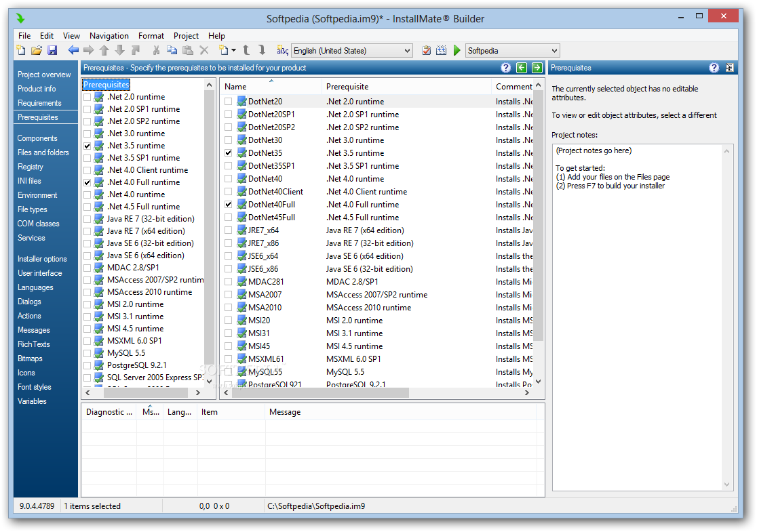Open the Edit menu
Viewport: 757px width, 532px height.
click(47, 36)
